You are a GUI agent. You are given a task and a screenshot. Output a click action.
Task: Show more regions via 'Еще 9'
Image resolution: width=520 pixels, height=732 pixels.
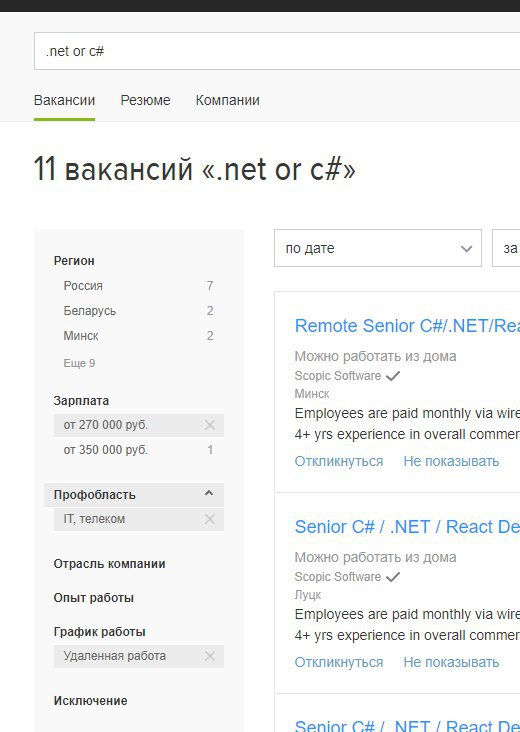pos(79,363)
